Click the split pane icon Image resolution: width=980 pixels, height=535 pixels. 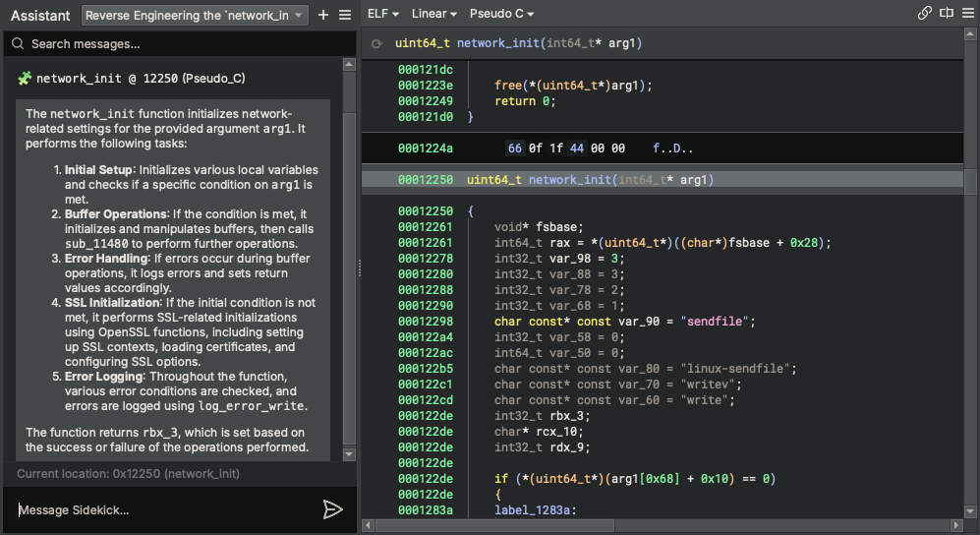947,13
